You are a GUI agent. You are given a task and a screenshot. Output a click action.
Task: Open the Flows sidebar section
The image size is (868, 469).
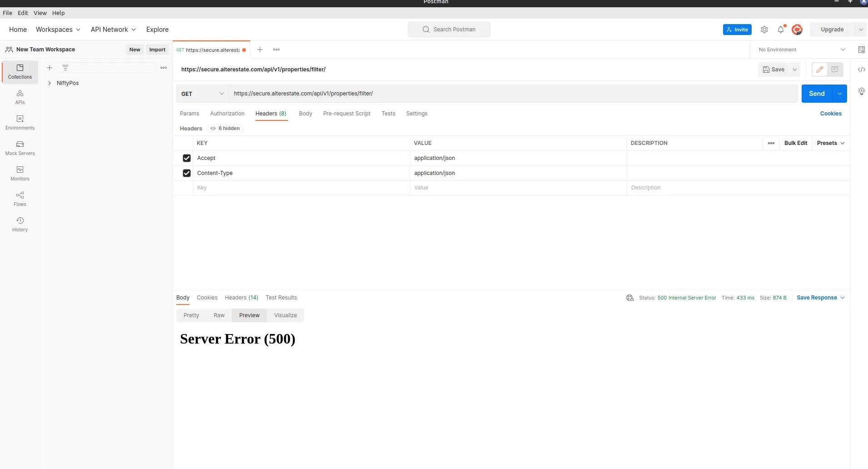pyautogui.click(x=20, y=199)
